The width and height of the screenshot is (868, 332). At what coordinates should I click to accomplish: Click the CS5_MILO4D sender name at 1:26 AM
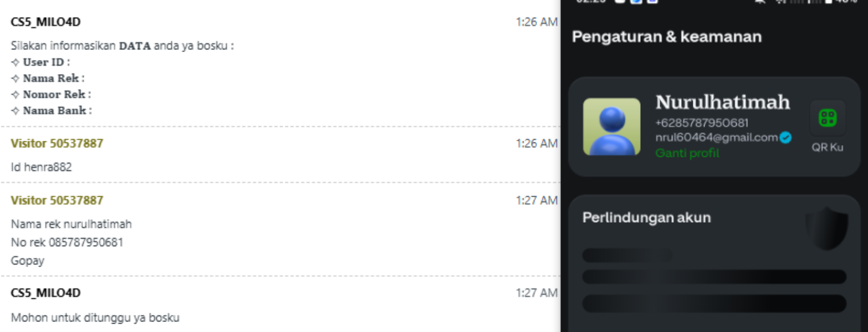coord(46,22)
